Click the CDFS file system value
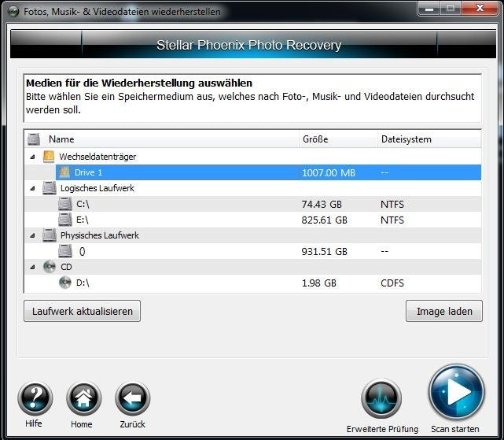 tap(392, 283)
